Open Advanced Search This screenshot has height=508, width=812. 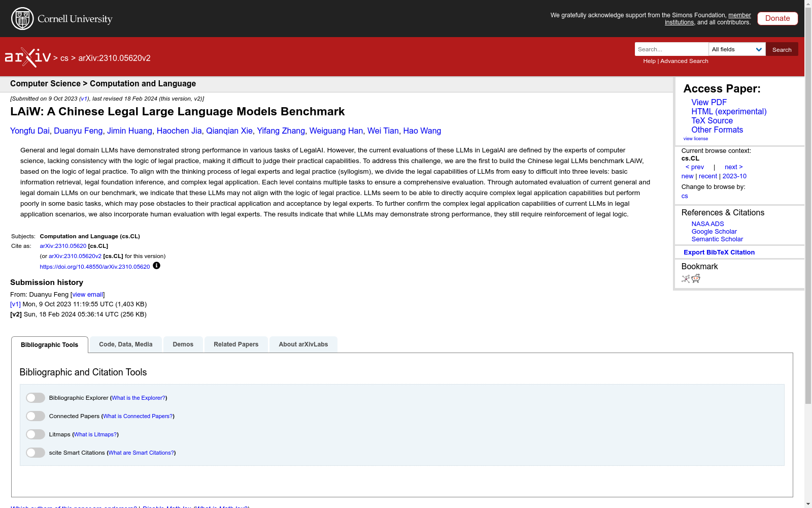coord(684,61)
